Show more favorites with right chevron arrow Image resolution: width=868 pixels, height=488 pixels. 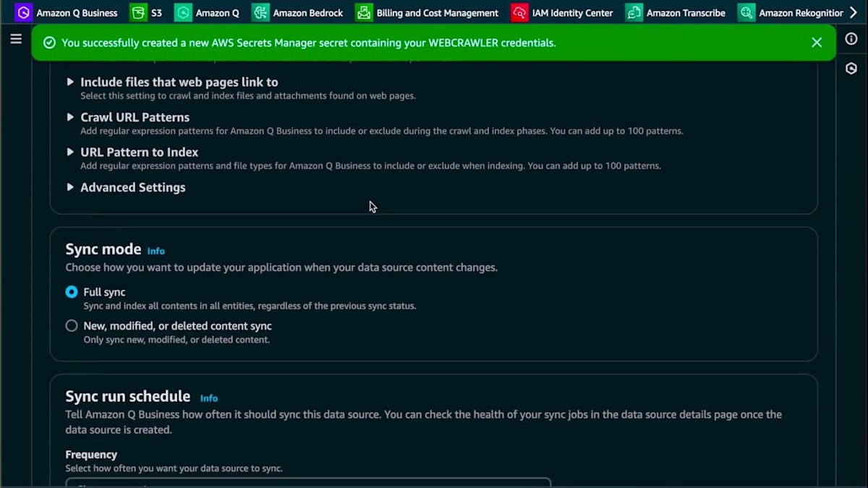coord(854,12)
